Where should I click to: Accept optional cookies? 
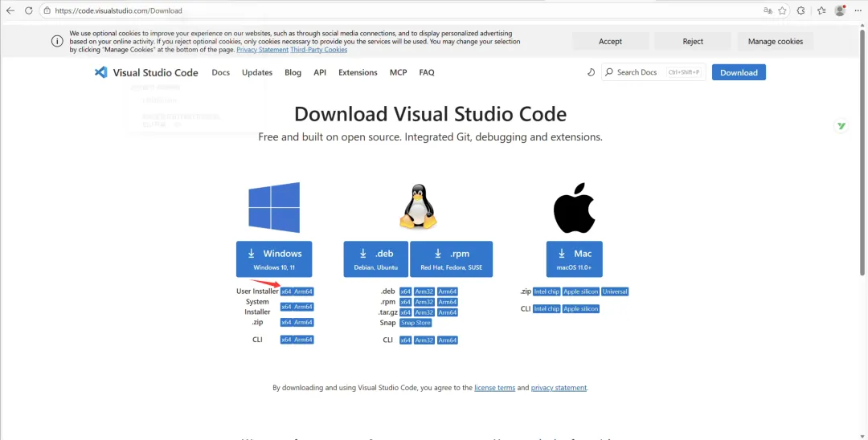pyautogui.click(x=610, y=42)
